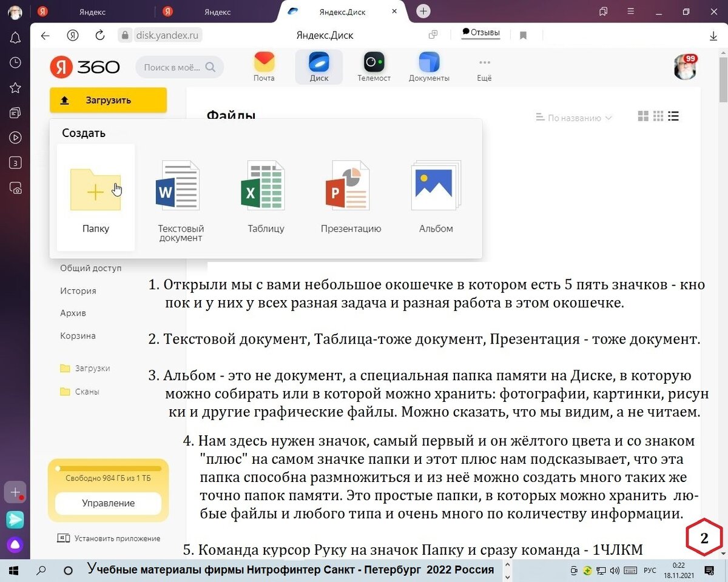Switch to the second Яндекс tab
Image resolution: width=728 pixels, height=582 pixels.
click(x=216, y=12)
